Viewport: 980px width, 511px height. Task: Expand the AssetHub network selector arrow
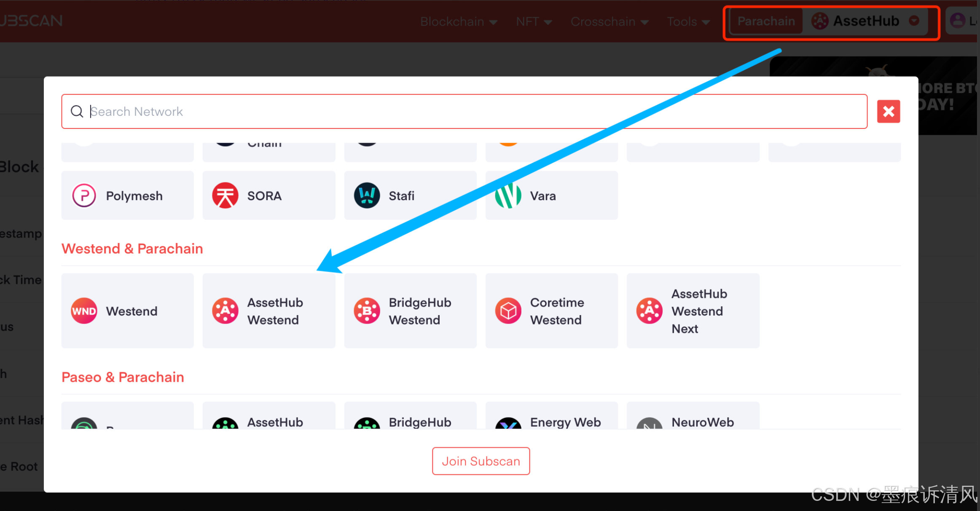914,21
